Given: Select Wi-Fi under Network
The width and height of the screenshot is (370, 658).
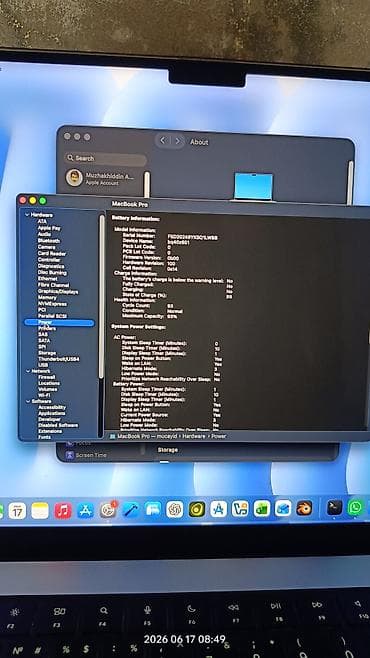Looking at the screenshot, I should (x=44, y=395).
